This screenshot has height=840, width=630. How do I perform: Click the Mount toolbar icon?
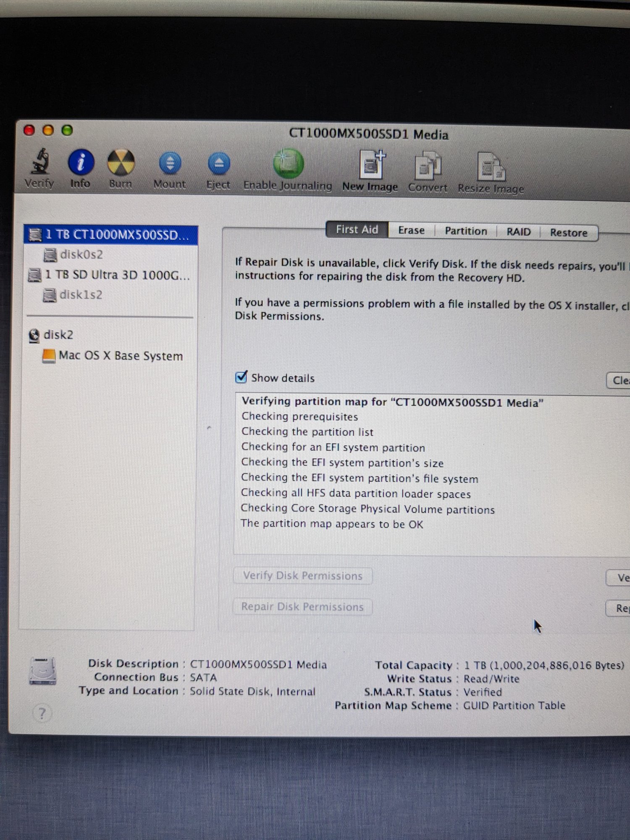(x=170, y=163)
